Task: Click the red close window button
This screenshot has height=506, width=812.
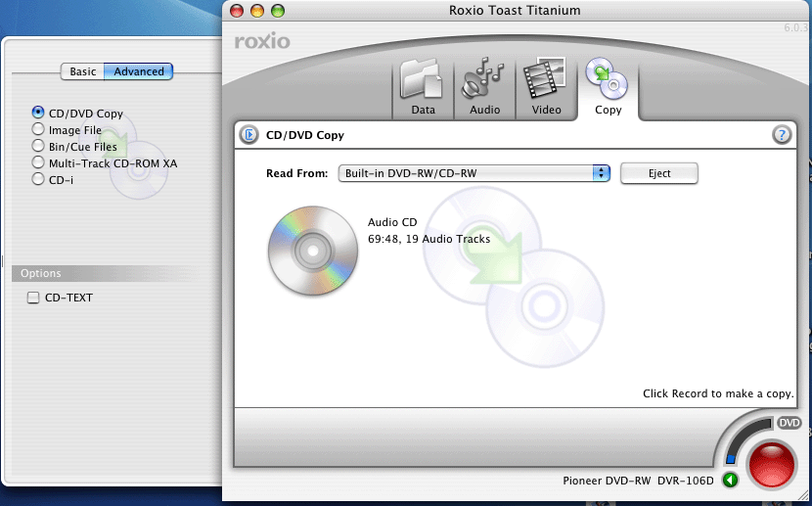Action: pyautogui.click(x=237, y=11)
